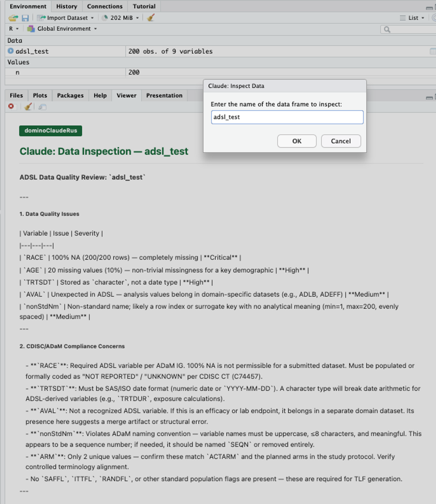The width and height of the screenshot is (436, 504).
Task: Minimize the Environment pane
Action: (429, 8)
